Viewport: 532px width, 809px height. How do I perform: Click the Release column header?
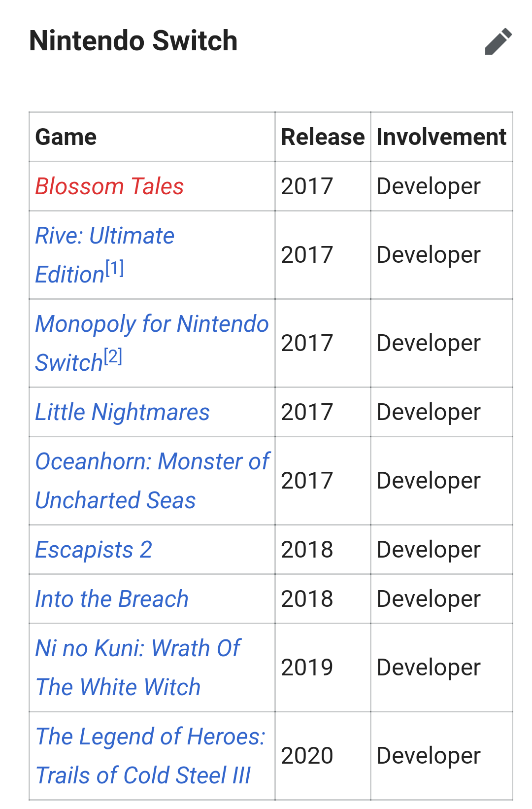tap(323, 137)
